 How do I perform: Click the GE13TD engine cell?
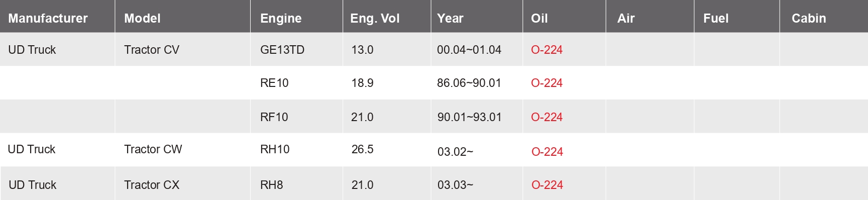pos(282,50)
